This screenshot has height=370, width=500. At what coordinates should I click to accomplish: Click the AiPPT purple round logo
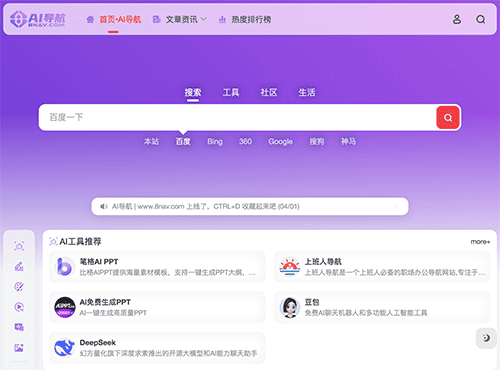click(x=65, y=307)
